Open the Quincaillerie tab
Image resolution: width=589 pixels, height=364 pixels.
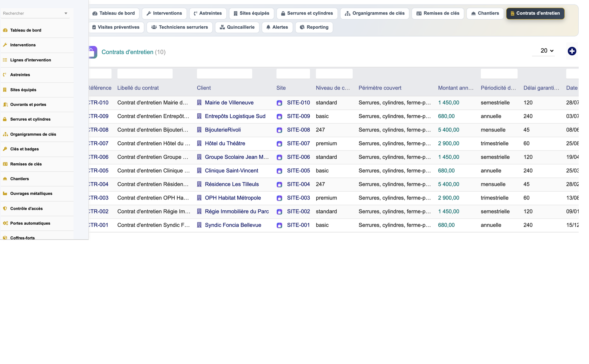click(x=237, y=27)
